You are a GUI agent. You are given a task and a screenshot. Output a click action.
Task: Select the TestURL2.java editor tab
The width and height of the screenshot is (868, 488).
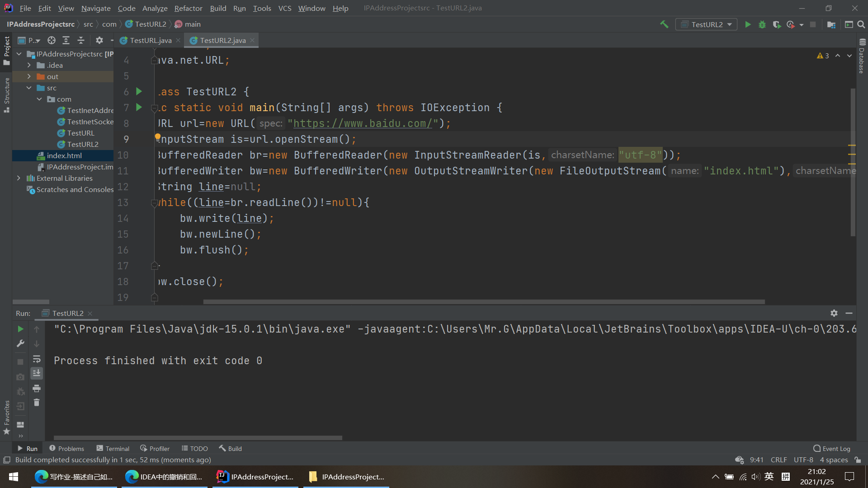[222, 40]
